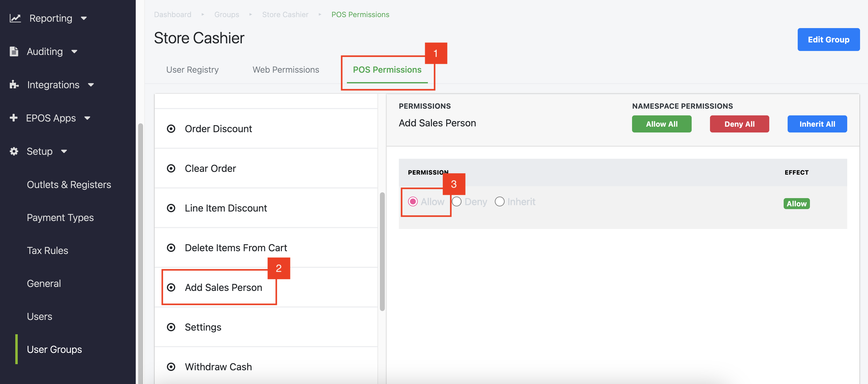The image size is (868, 384).
Task: Click the bullet icon beside Settings
Action: [x=171, y=327]
